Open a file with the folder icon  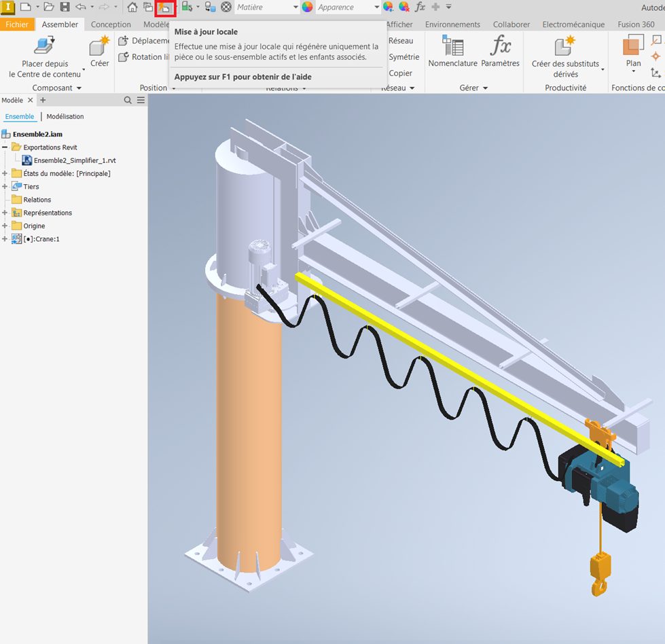(x=49, y=7)
